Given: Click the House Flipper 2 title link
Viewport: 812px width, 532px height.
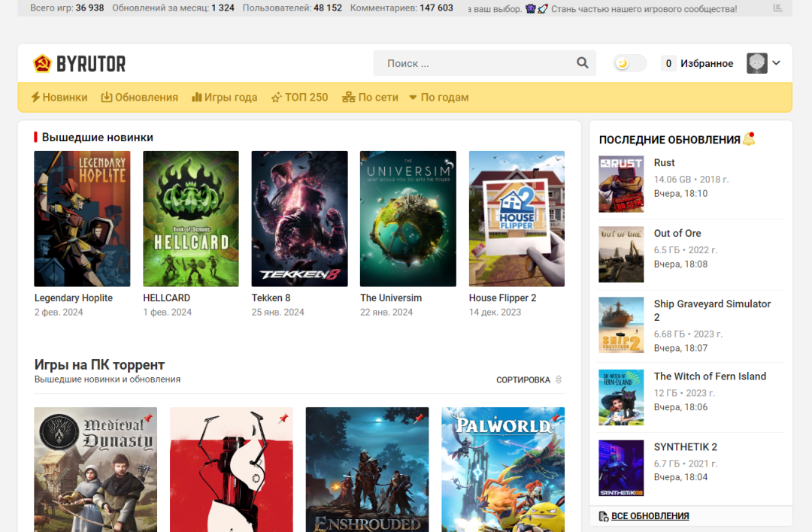Looking at the screenshot, I should [x=502, y=298].
